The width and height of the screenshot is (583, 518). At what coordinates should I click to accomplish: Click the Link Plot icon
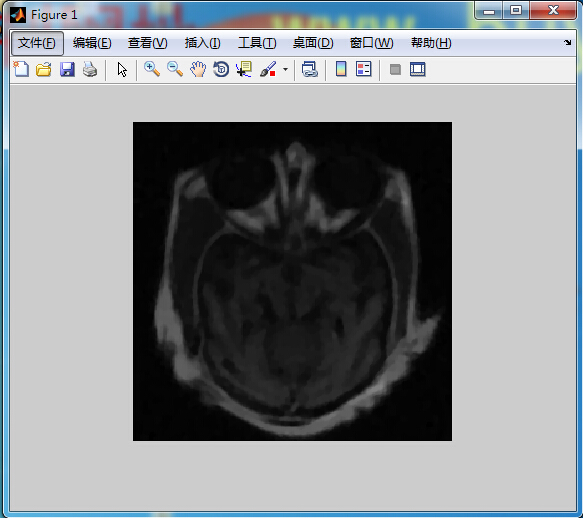(x=310, y=69)
